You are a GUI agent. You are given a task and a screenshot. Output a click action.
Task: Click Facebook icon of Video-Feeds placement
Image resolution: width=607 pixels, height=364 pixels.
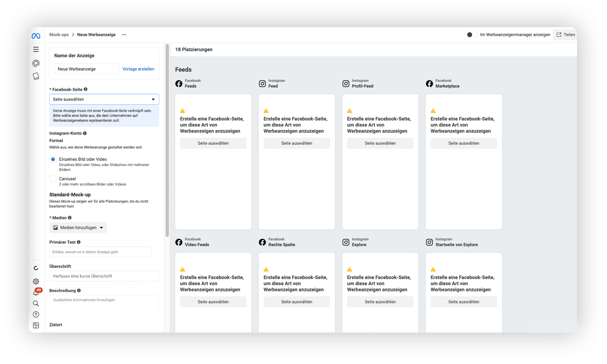(179, 242)
